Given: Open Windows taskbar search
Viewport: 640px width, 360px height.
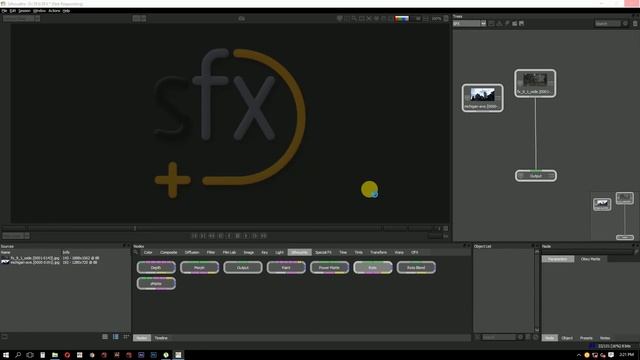Looking at the screenshot, I should (x=18, y=355).
